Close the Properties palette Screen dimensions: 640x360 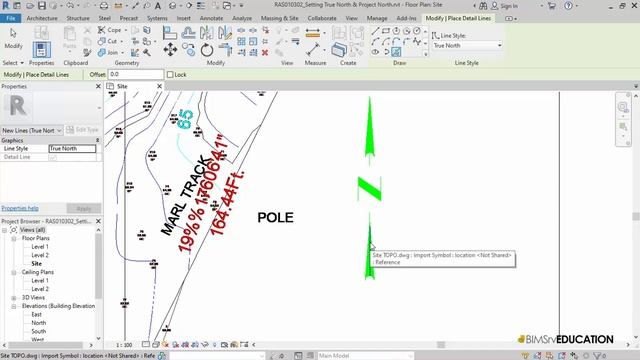(98, 86)
